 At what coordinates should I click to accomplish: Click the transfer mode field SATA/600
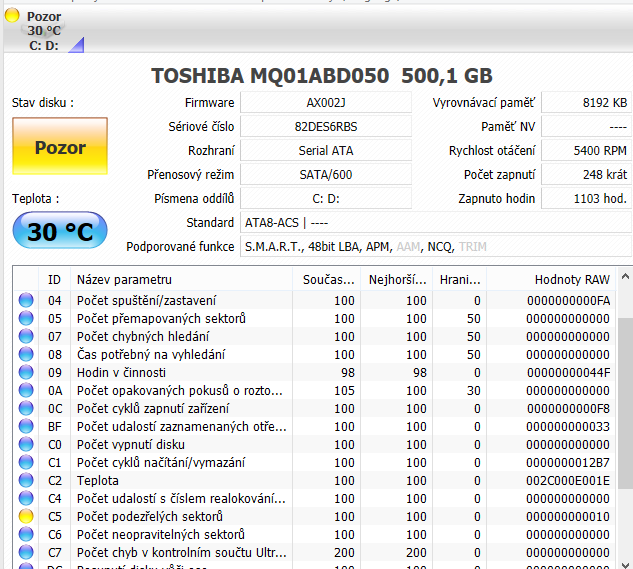click(326, 174)
